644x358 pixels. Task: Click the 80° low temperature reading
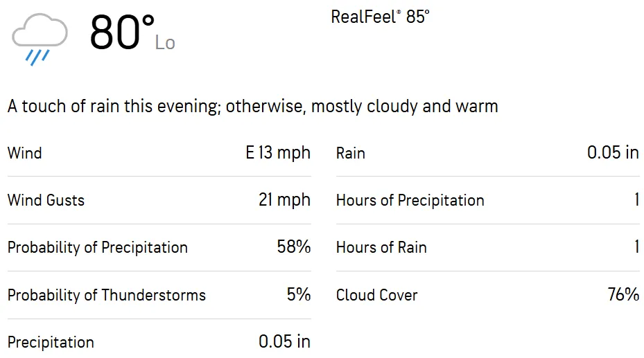tap(121, 33)
